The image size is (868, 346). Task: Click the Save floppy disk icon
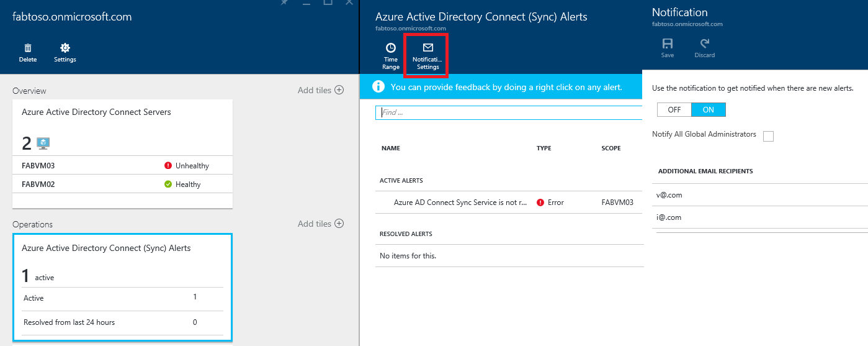[x=668, y=44]
